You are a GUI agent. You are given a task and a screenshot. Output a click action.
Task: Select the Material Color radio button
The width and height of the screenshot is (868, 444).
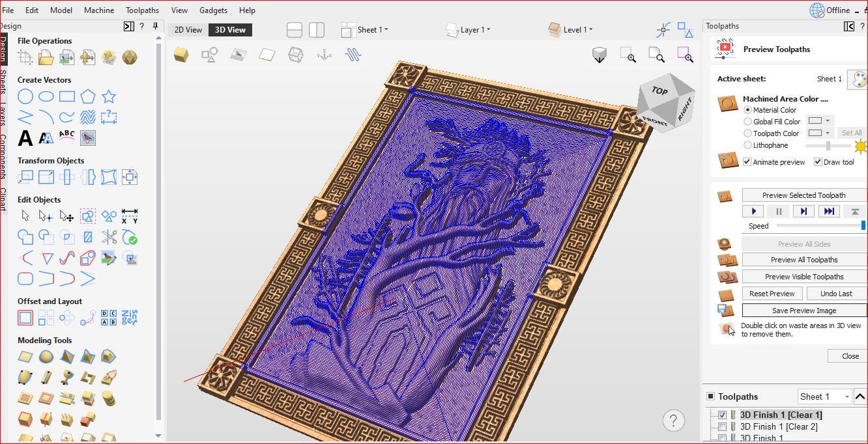747,110
